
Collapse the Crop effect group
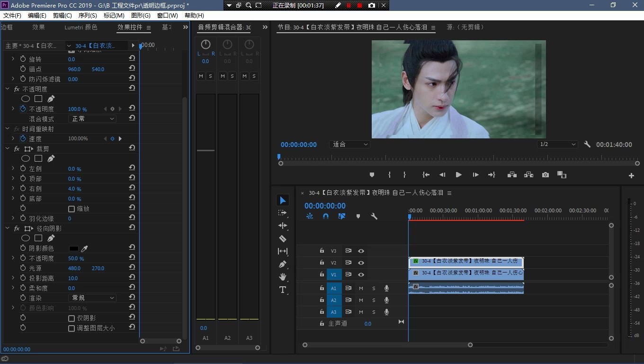(x=8, y=148)
